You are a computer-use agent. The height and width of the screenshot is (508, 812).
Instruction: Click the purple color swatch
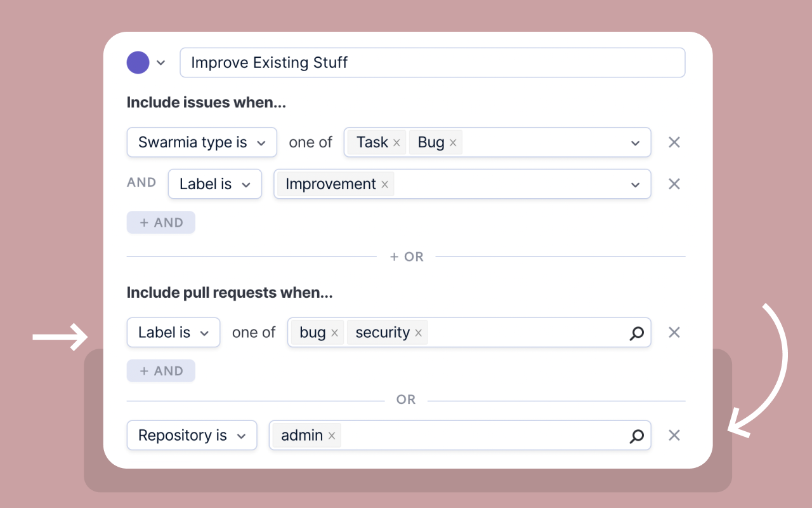pos(138,63)
